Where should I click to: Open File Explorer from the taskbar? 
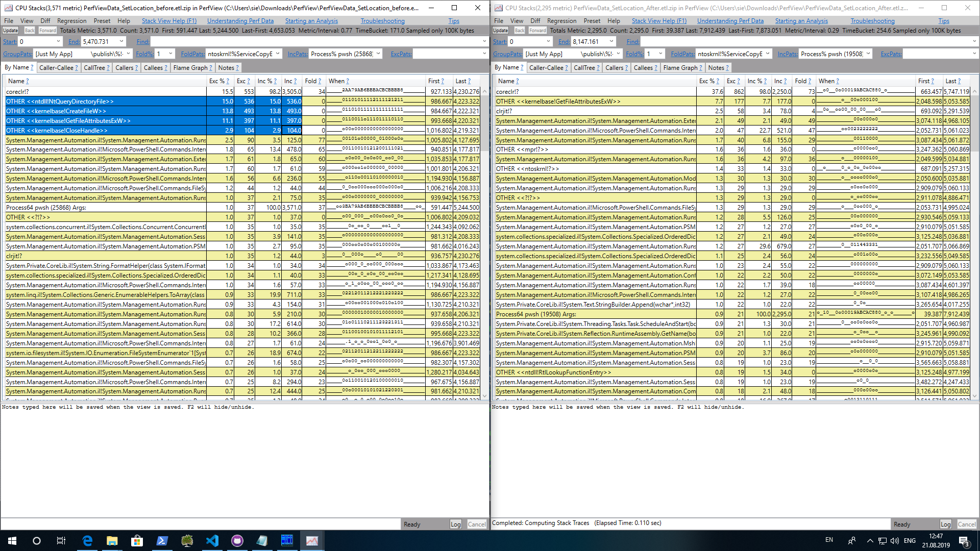(112, 541)
